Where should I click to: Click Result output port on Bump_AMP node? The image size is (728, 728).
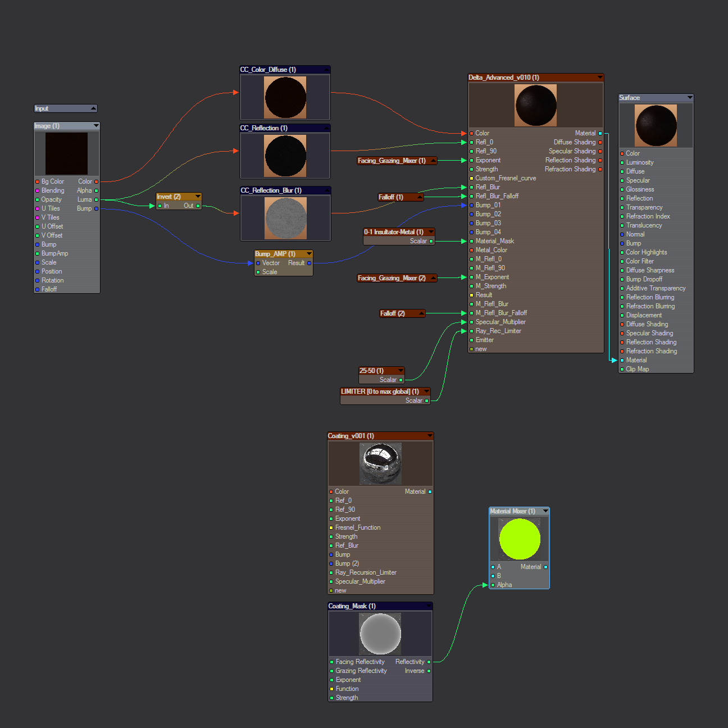pos(309,263)
